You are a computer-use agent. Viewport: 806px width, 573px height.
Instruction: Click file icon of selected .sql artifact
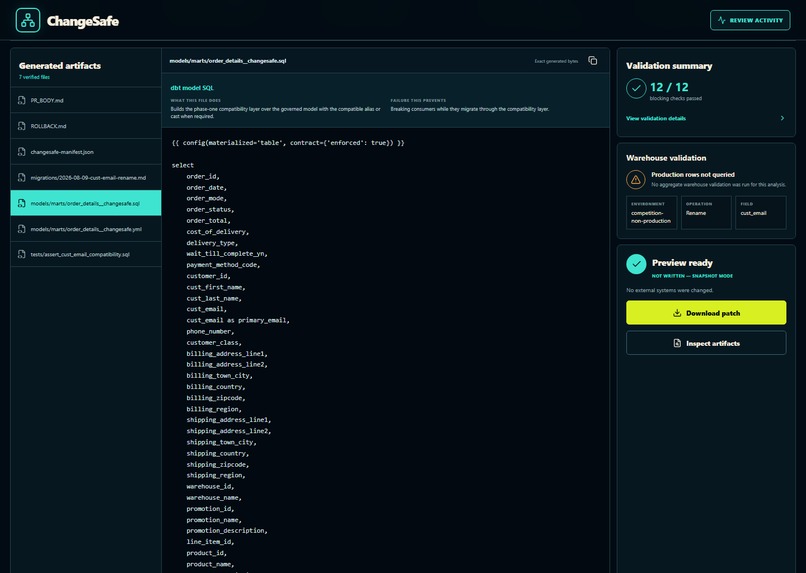click(22, 203)
